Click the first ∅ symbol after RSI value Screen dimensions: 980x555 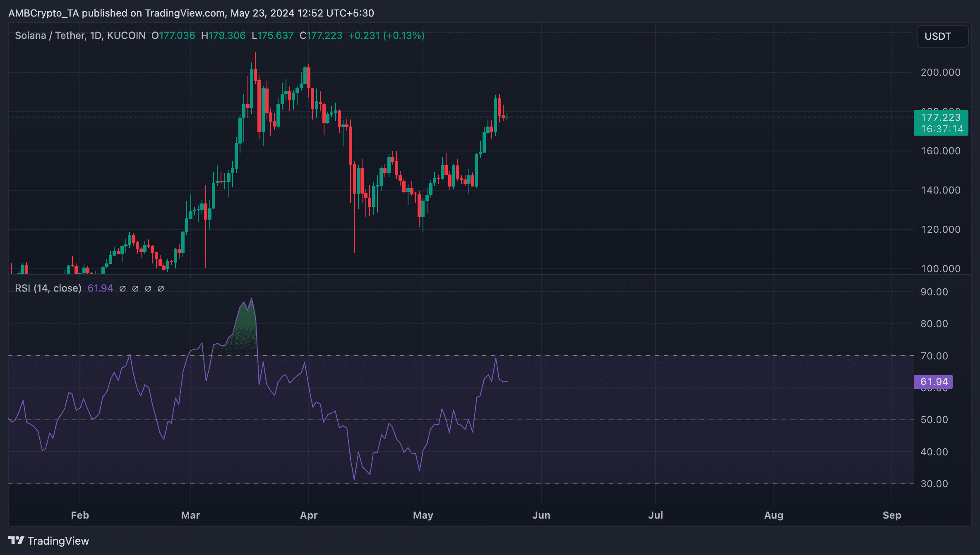[x=122, y=289]
